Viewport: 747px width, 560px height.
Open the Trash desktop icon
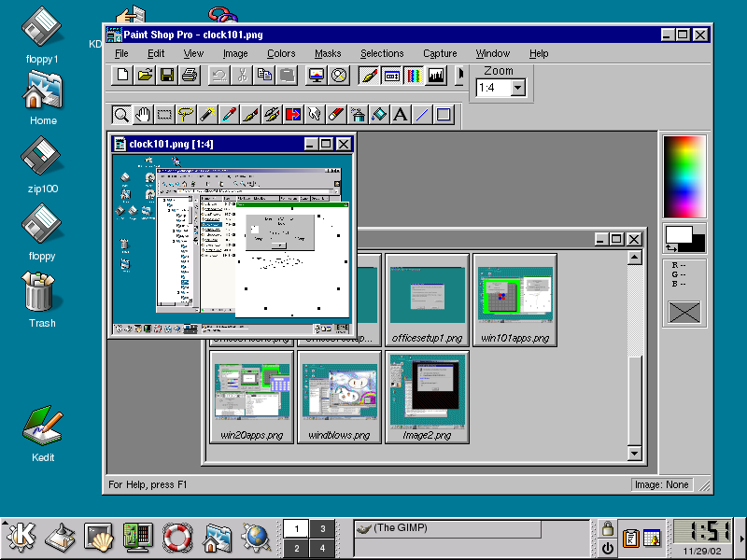click(x=41, y=300)
